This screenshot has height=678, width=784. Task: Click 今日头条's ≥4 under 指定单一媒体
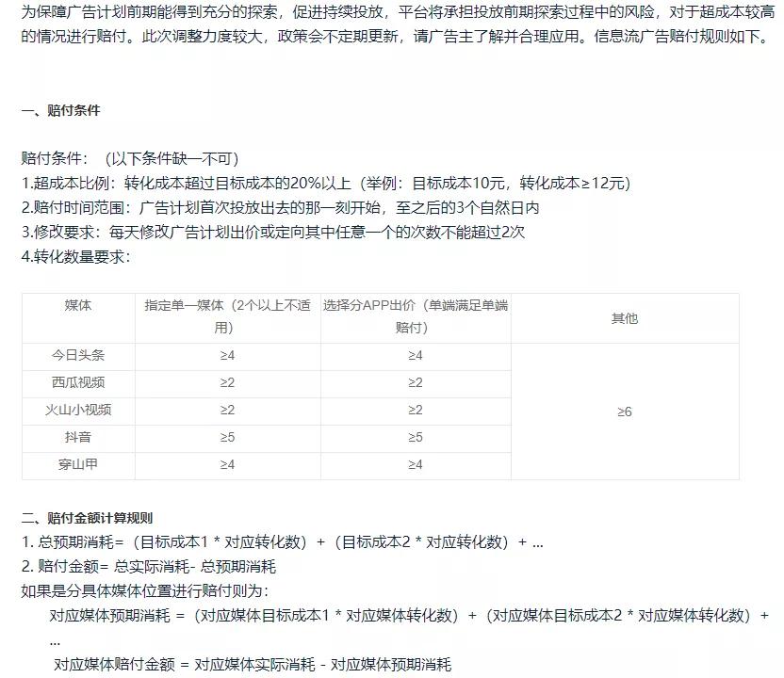pyautogui.click(x=227, y=356)
